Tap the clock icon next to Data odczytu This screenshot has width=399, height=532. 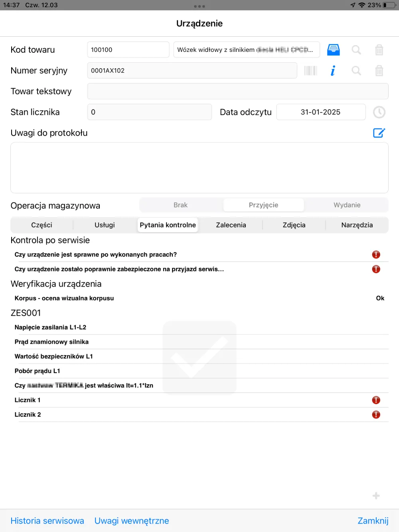(x=379, y=112)
